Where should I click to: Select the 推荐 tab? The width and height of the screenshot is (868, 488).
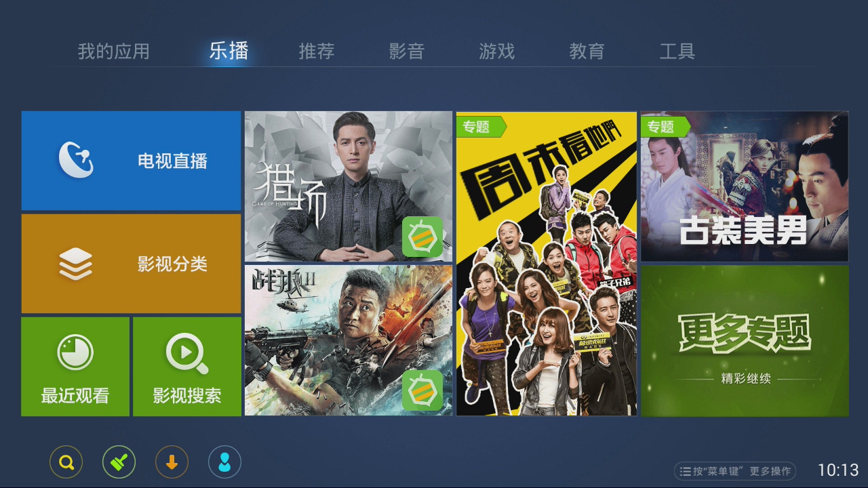317,52
